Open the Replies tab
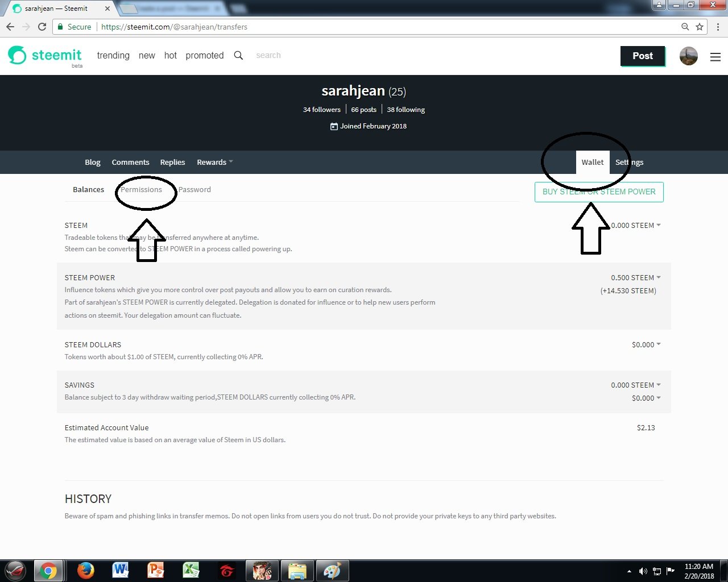Image resolution: width=728 pixels, height=582 pixels. [x=172, y=162]
